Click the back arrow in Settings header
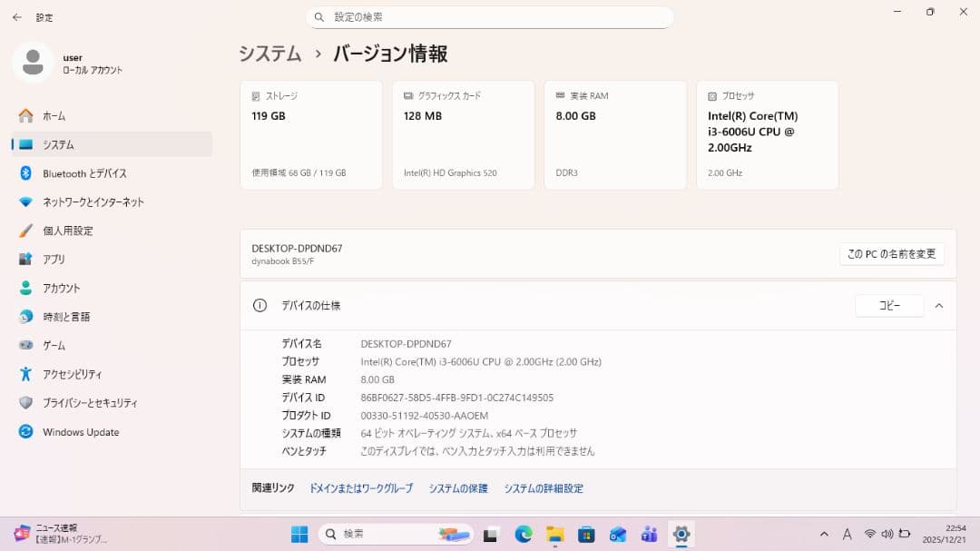The height and width of the screenshot is (551, 980). pyautogui.click(x=16, y=17)
